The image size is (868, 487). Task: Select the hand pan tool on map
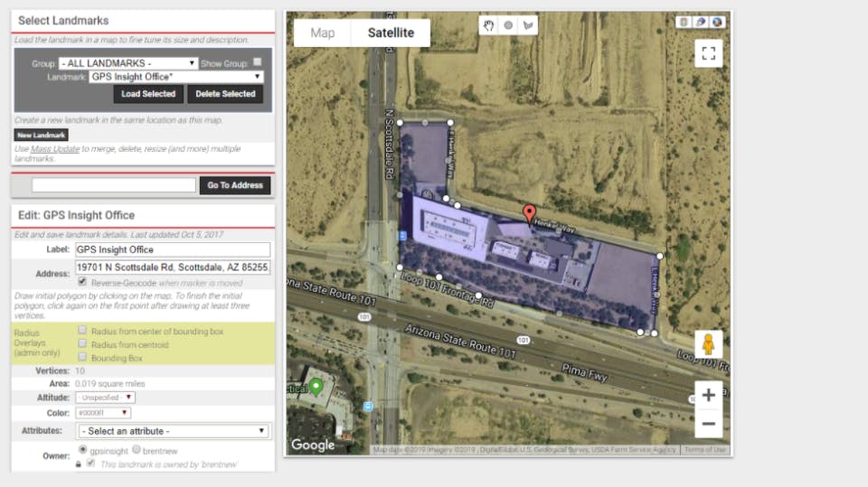pos(488,25)
